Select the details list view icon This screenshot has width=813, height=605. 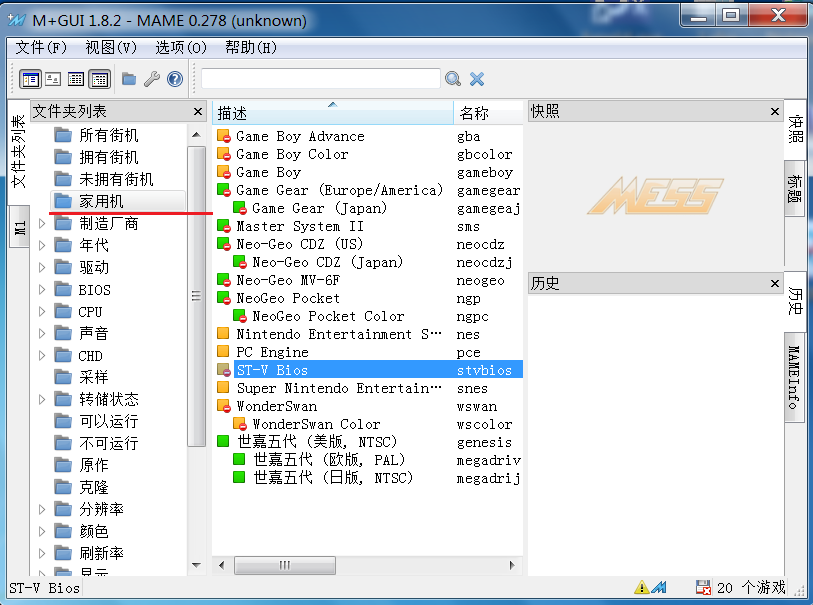[x=76, y=79]
